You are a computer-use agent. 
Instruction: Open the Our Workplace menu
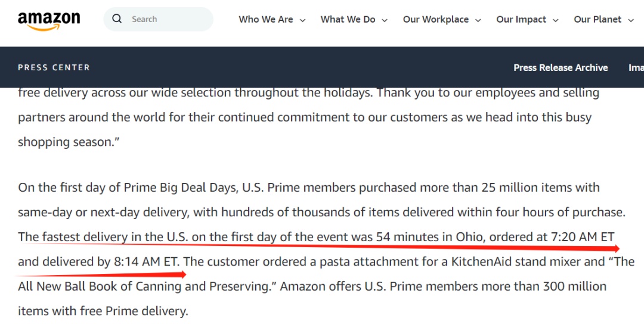[436, 19]
